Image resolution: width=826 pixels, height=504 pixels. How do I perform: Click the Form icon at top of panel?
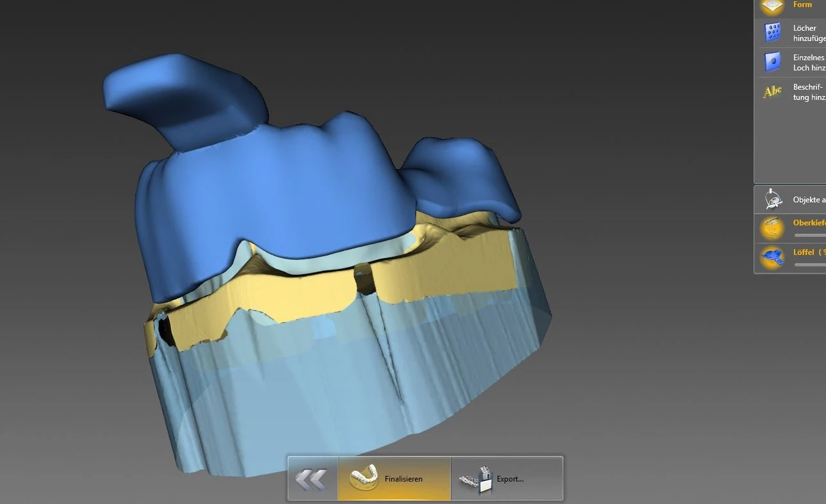pyautogui.click(x=773, y=6)
